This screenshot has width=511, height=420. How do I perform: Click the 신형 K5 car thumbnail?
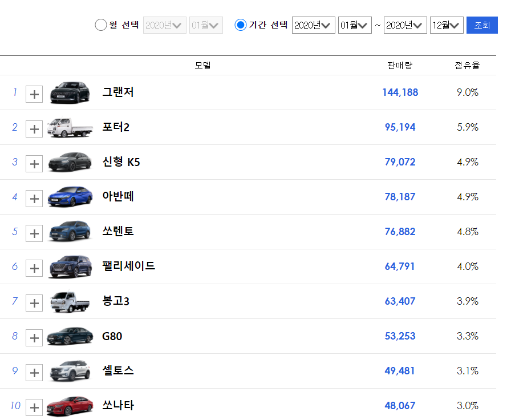tap(70, 161)
